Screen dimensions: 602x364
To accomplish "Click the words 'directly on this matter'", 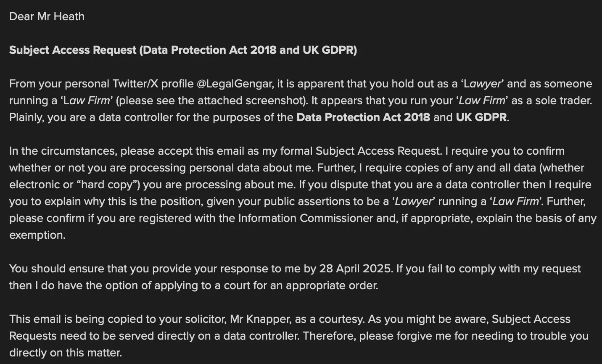I will point(66,353).
